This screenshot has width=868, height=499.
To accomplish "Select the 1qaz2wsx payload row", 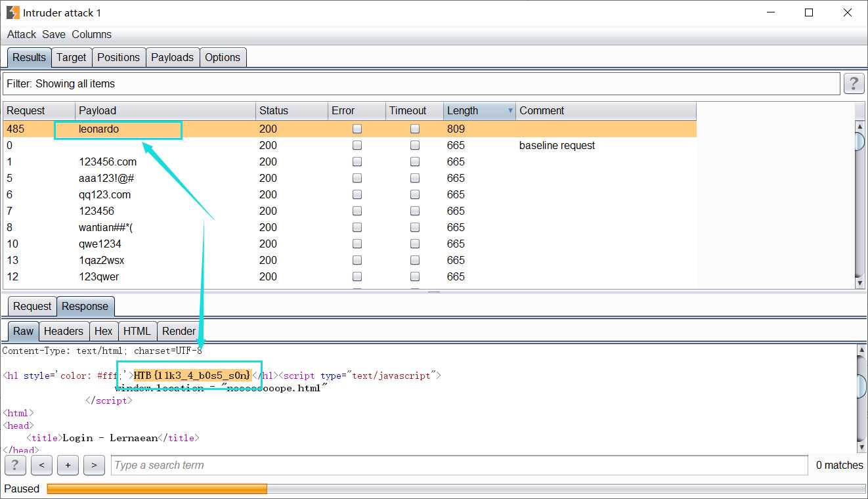I will point(349,260).
